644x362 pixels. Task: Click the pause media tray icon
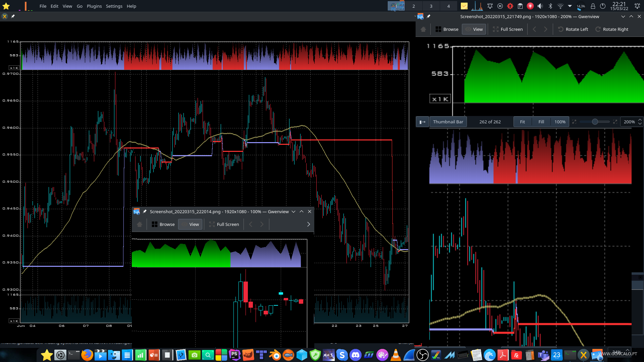coord(500,6)
